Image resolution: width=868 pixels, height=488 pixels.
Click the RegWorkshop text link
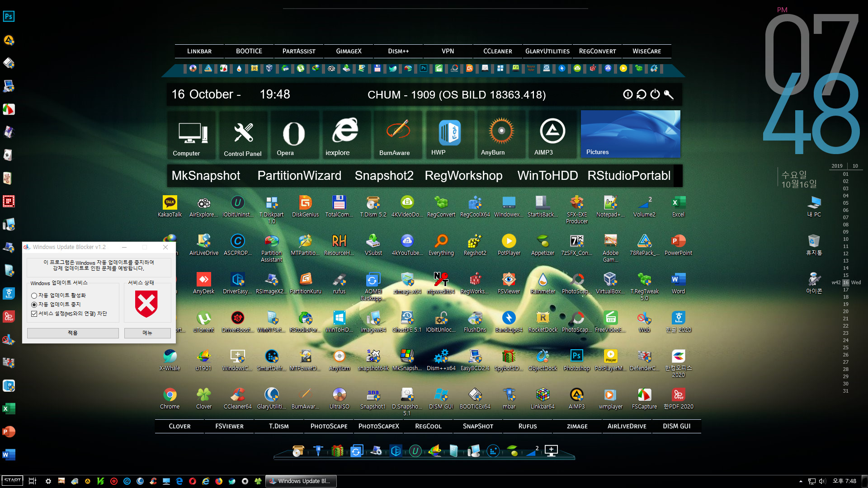463,176
